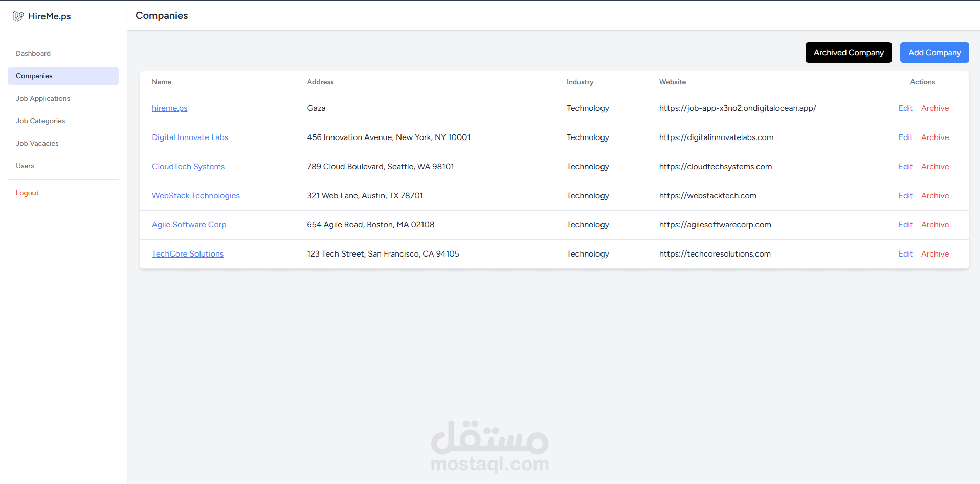The width and height of the screenshot is (980, 484).
Task: Select Companies in the sidebar
Action: tap(63, 76)
